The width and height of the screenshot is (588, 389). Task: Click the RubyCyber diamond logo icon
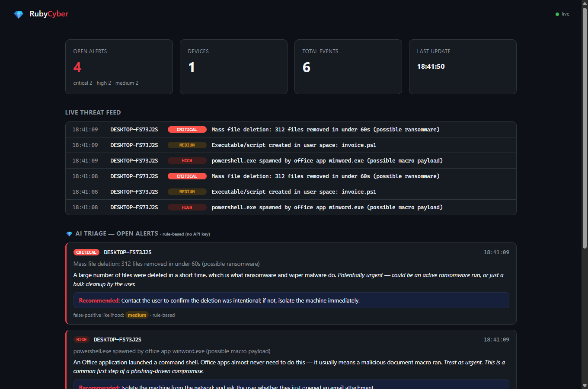click(19, 14)
